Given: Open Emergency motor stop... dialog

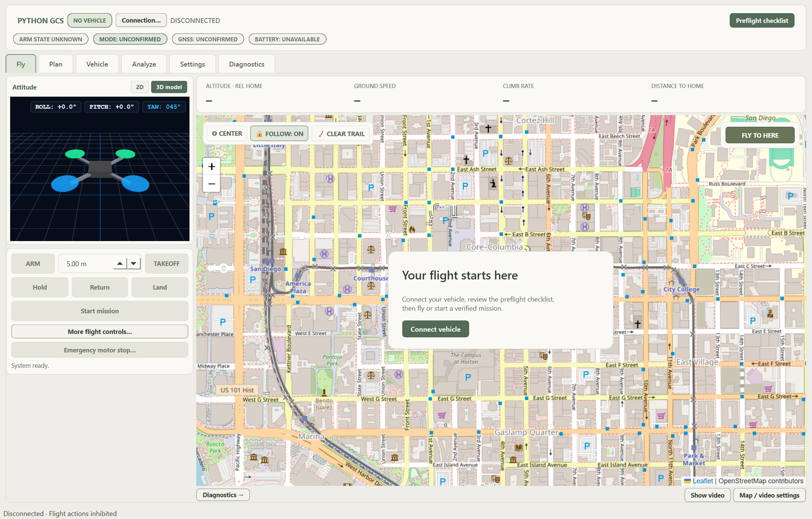Looking at the screenshot, I should (100, 350).
